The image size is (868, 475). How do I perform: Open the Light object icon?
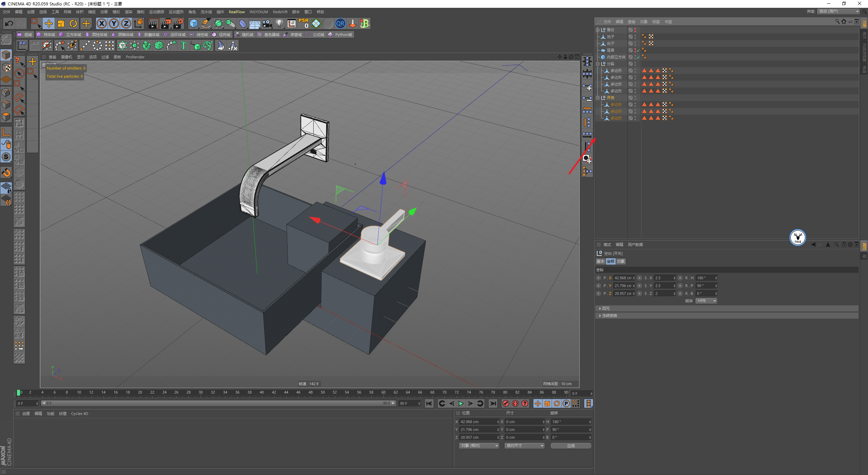point(279,23)
